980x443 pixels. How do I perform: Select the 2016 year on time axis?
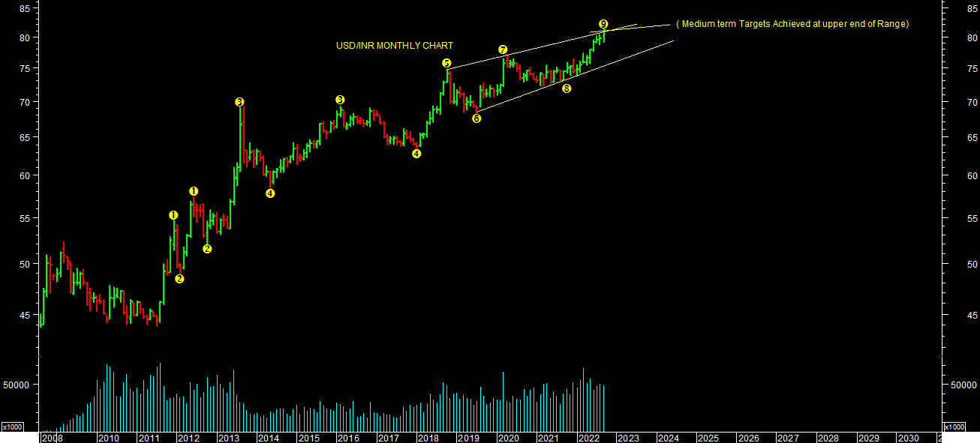tap(347, 438)
